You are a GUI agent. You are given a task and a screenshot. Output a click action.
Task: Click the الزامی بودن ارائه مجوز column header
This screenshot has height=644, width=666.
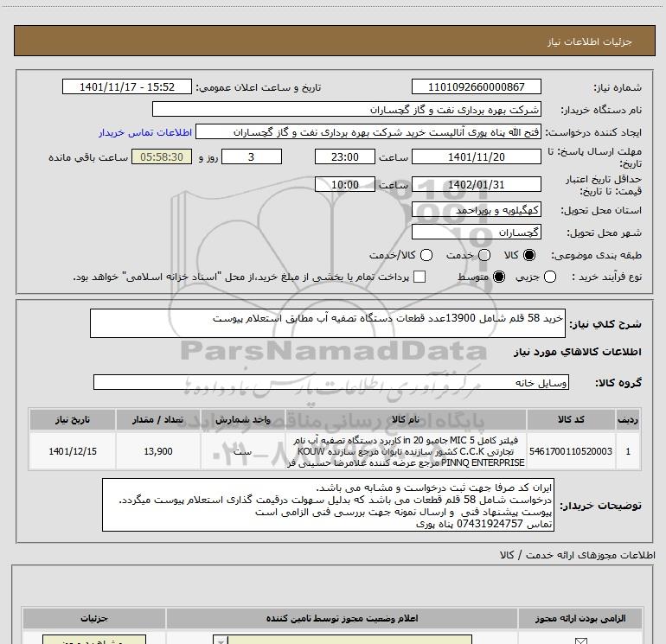point(580,619)
